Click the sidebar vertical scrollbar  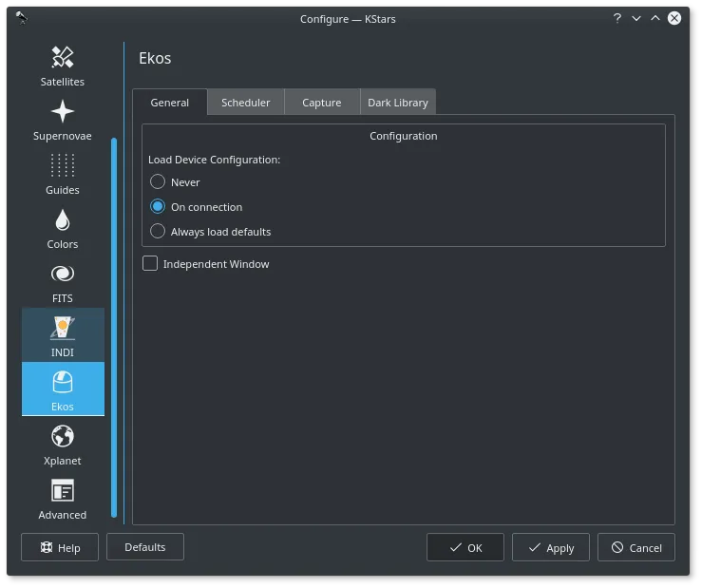point(114,328)
